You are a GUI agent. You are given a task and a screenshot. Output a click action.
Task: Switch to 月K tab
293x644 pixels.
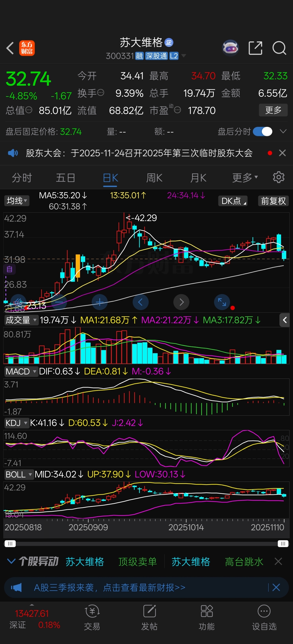point(198,178)
